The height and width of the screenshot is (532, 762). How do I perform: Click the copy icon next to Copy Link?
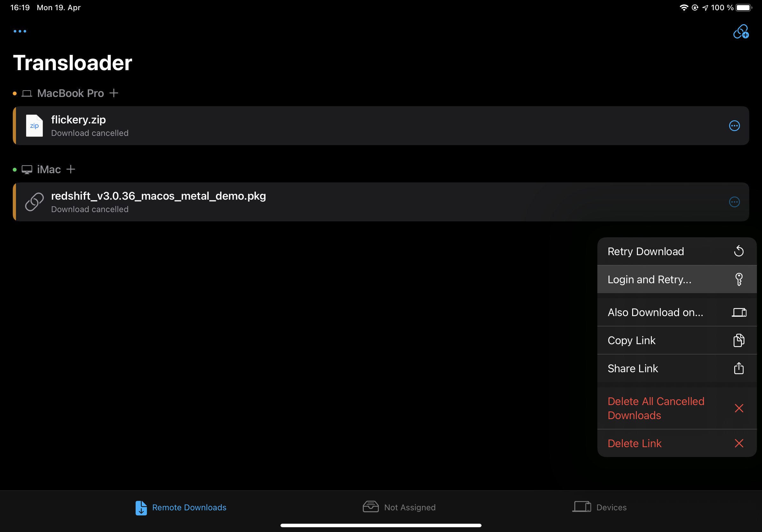[738, 340]
